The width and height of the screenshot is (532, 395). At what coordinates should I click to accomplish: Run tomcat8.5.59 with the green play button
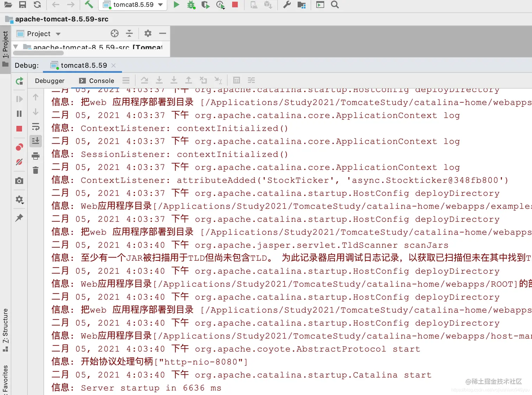click(177, 5)
